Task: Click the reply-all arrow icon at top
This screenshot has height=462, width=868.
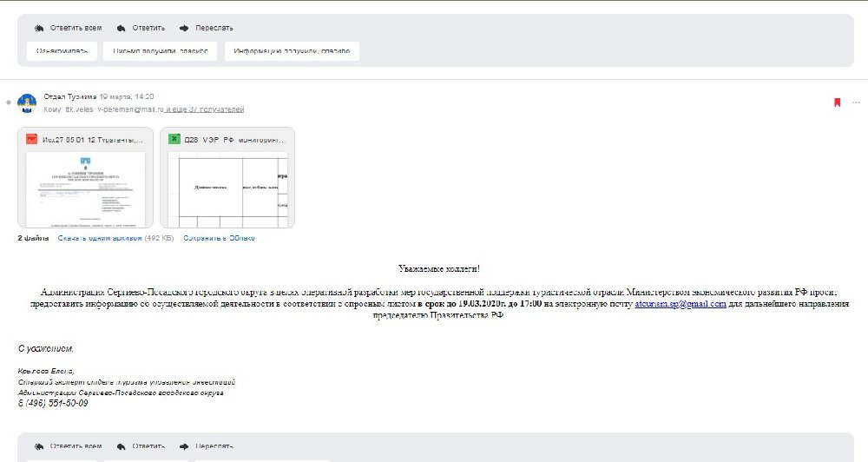Action: tap(39, 28)
